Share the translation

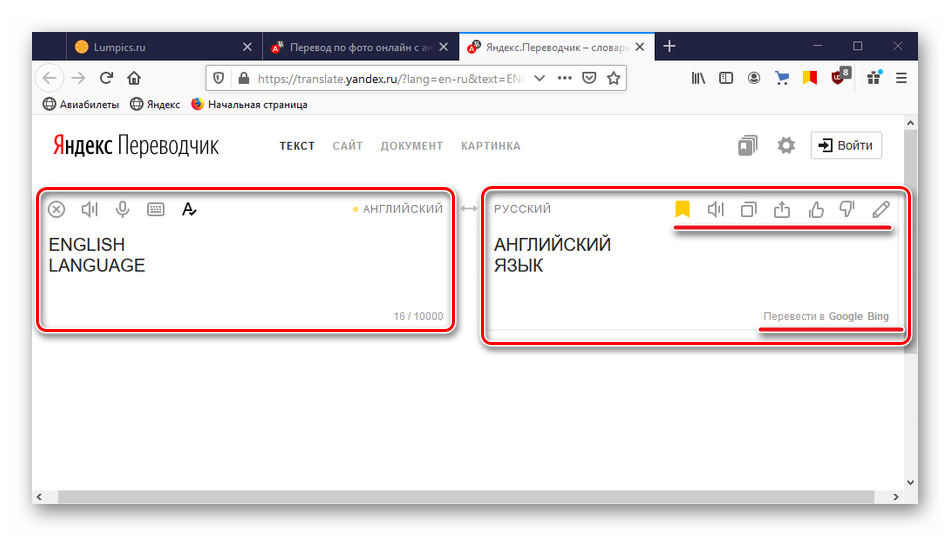pyautogui.click(x=782, y=209)
